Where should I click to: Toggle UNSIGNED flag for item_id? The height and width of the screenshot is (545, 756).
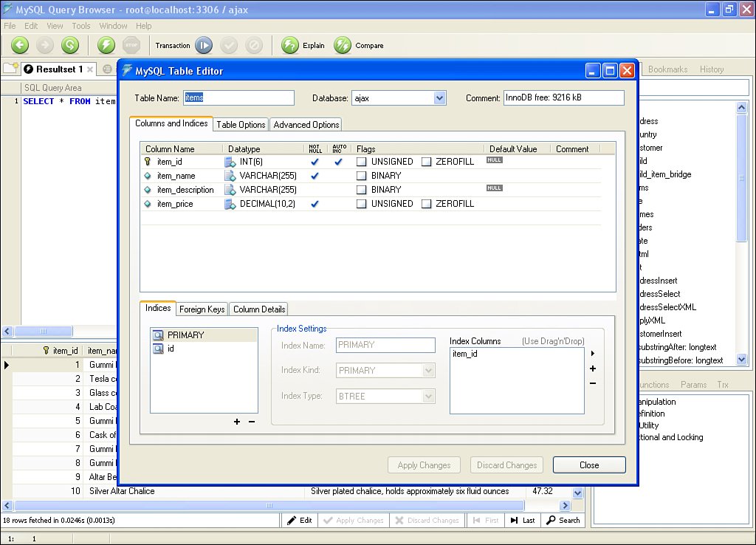(x=362, y=162)
